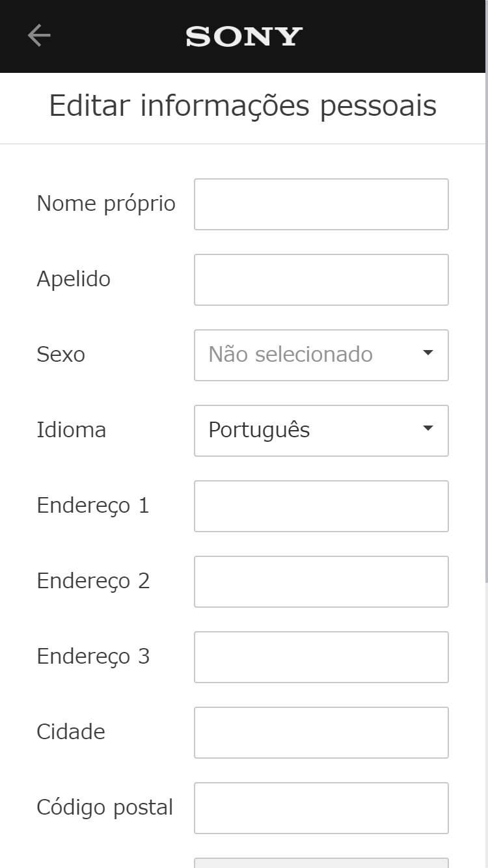
Task: Click the Apelido label text
Action: [74, 279]
